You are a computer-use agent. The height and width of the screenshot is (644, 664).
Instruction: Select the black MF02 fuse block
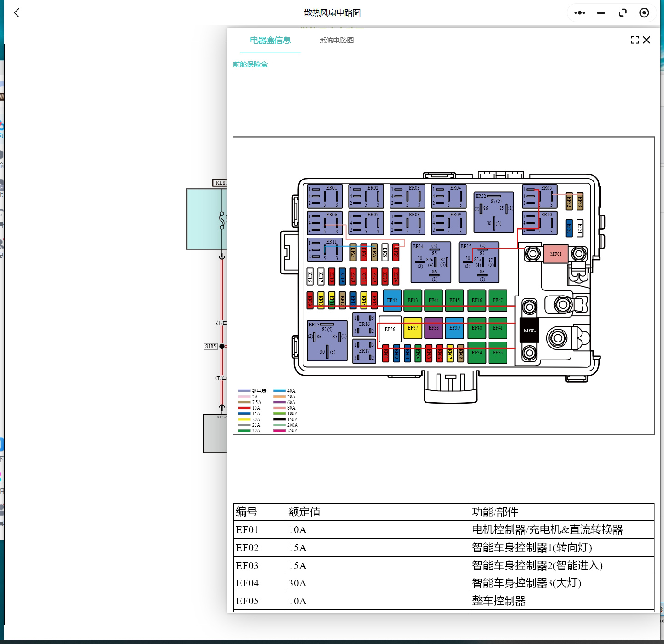click(529, 330)
